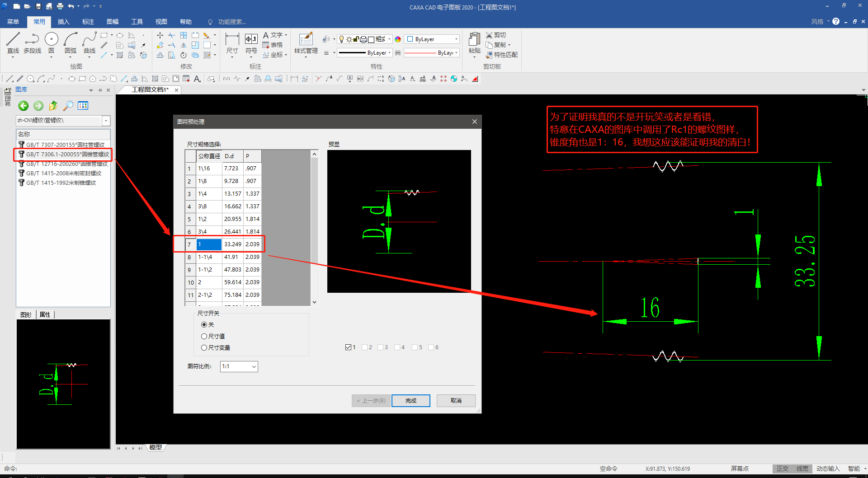Screen dimensions: 868x478
Task: Open the 符号 symbol annotation tool
Action: point(251,43)
